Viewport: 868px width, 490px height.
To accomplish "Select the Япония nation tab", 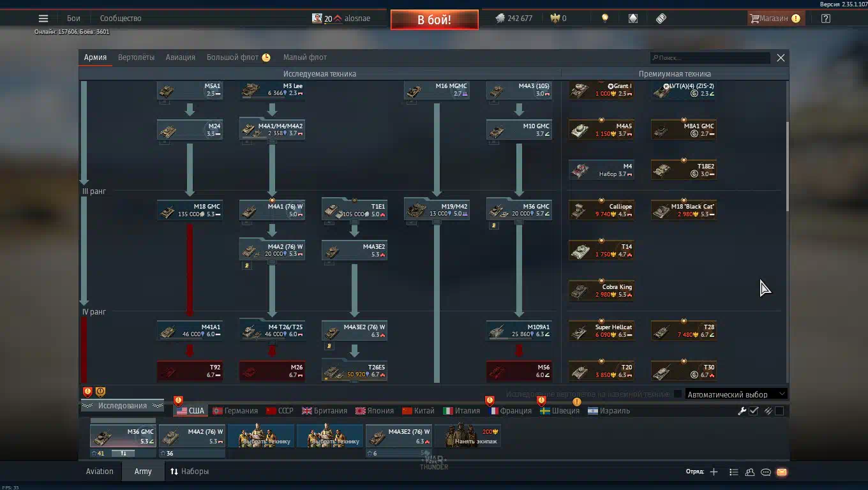I will 375,411.
